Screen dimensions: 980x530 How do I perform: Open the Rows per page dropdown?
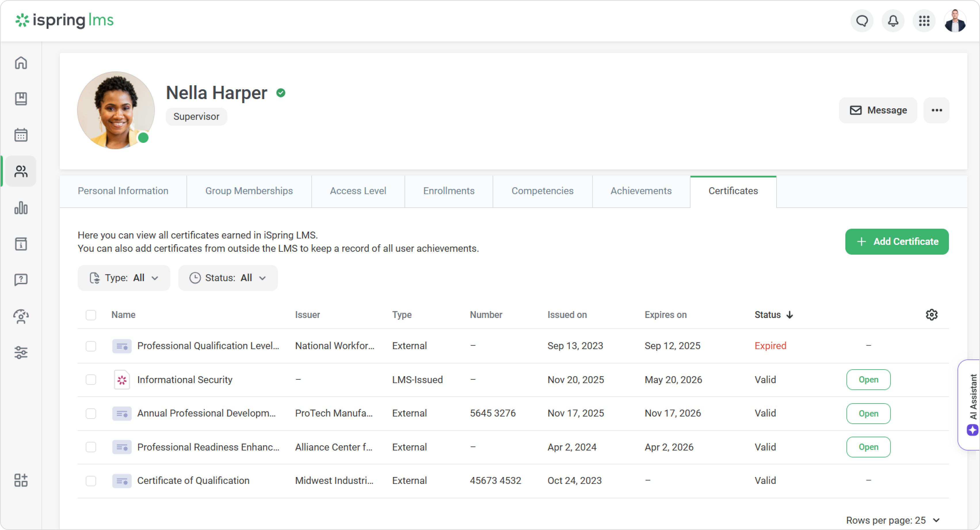893,520
